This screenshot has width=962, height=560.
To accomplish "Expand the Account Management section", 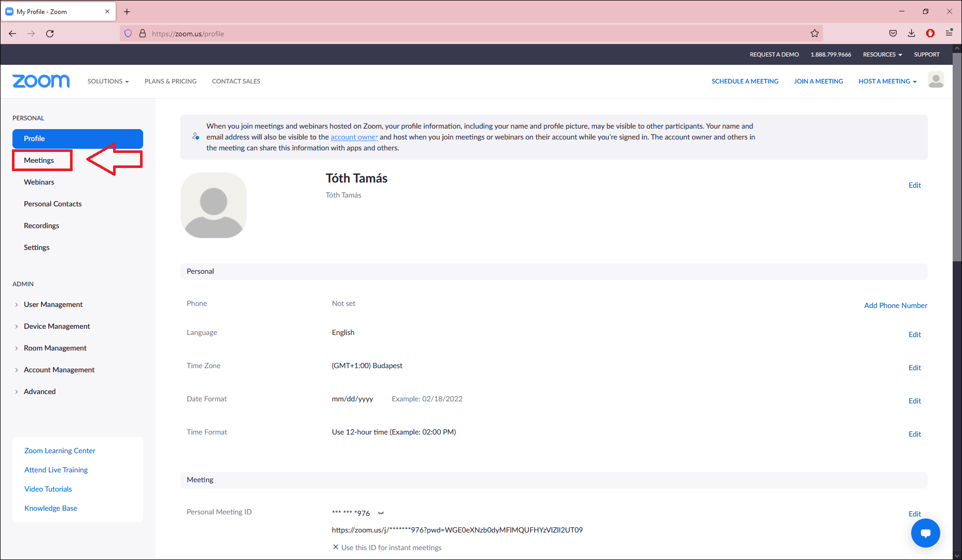I will 59,370.
